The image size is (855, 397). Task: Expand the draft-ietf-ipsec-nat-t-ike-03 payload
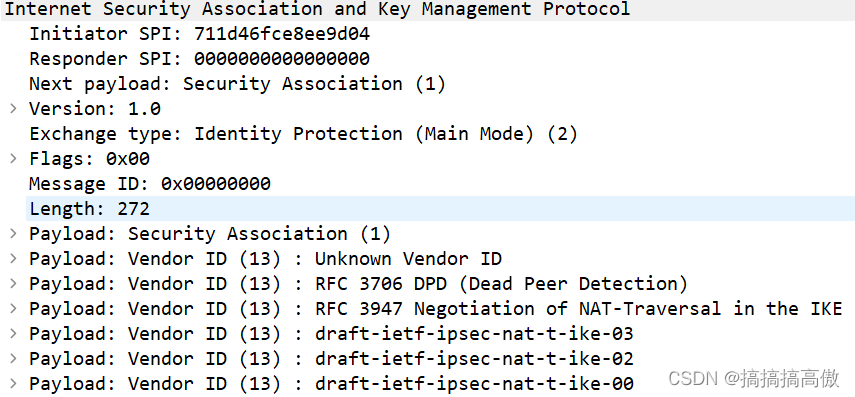tap(14, 334)
